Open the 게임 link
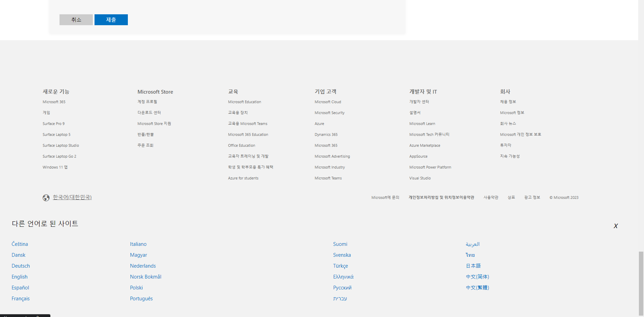644x317 pixels. (x=46, y=113)
